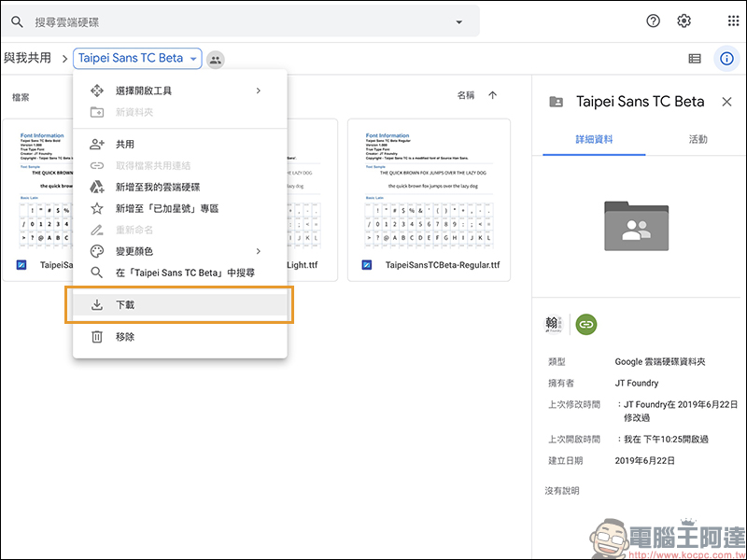The image size is (747, 560).
Task: Click the search magnifier icon
Action: 17,21
